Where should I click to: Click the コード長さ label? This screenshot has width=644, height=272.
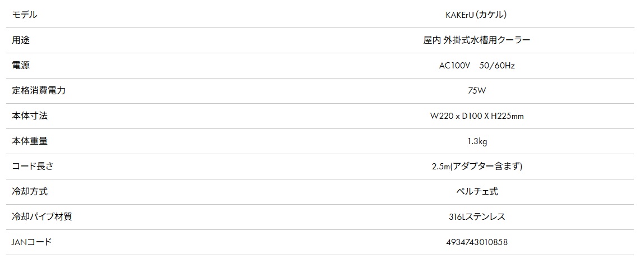tap(33, 167)
